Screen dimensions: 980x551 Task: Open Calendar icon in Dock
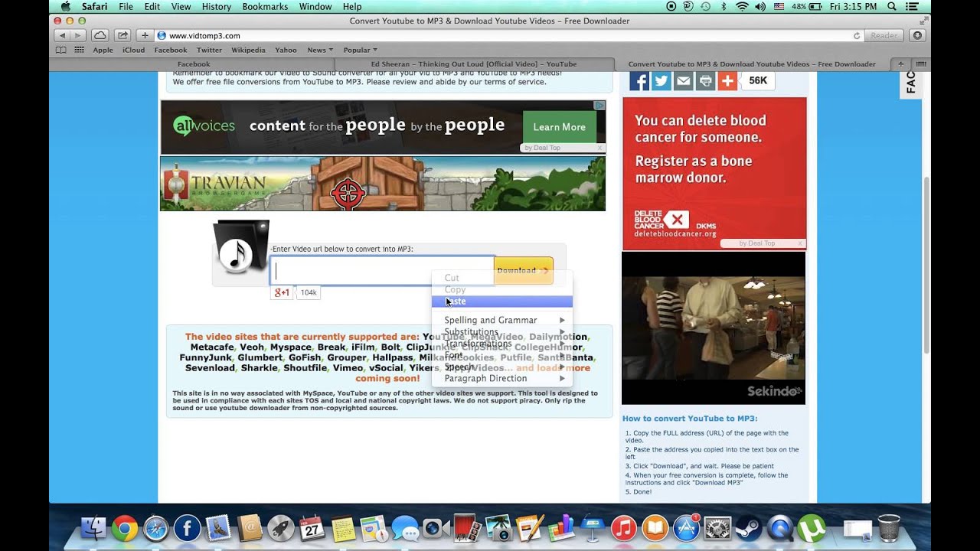point(312,528)
